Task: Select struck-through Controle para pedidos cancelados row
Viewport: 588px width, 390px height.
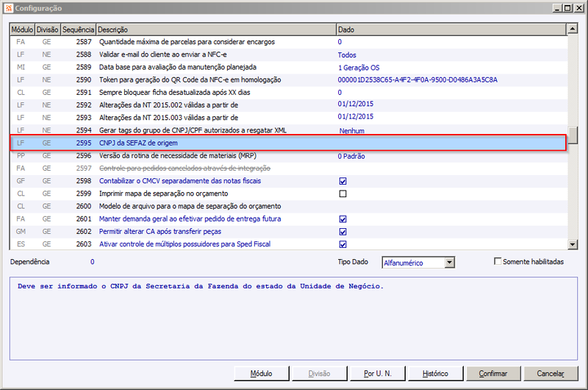Action: 288,169
